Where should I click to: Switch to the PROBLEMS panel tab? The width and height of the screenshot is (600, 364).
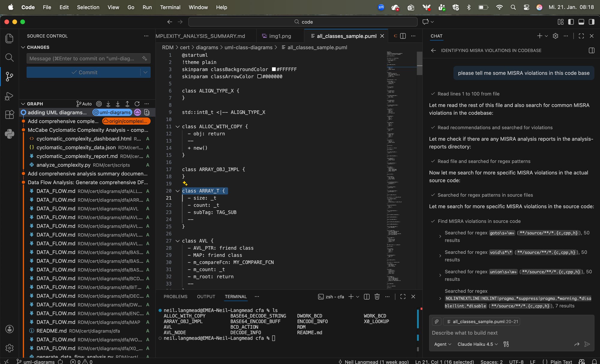[175, 297]
